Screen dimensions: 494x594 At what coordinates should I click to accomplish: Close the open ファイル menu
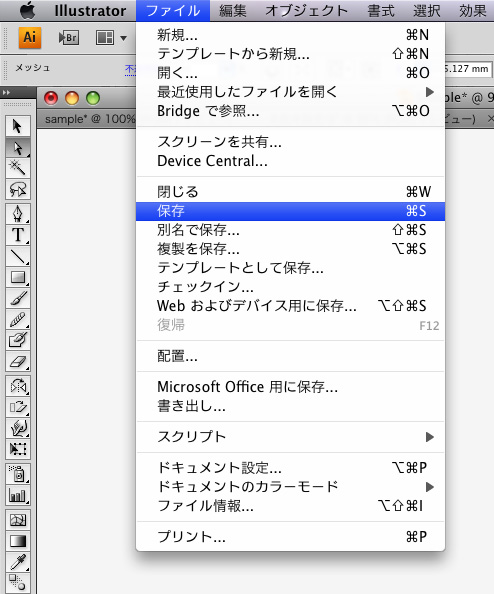173,11
